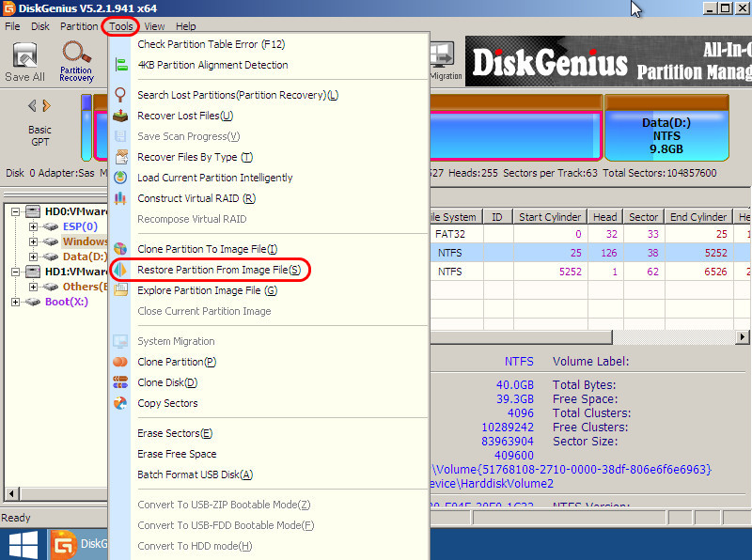Choose Erase Sectors(E) from the menu

click(x=175, y=433)
